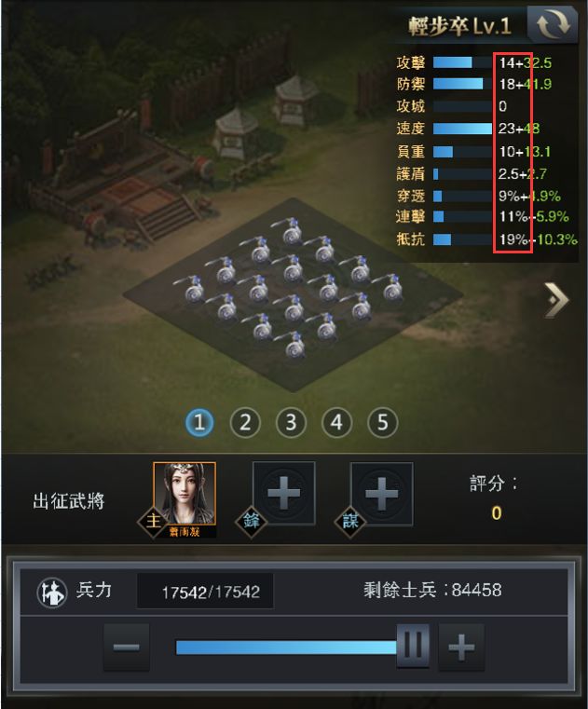588x709 pixels.
Task: Switch to formation slot 5
Action: tap(383, 423)
